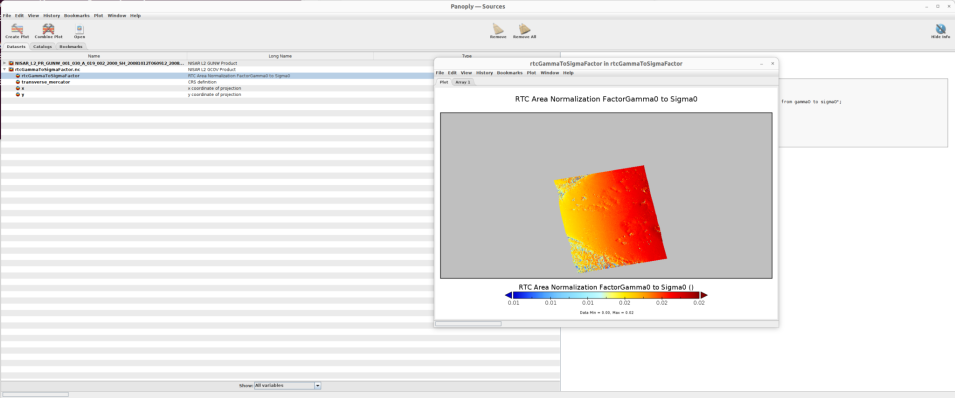Open History menu in plot window
The height and width of the screenshot is (398, 955).
coord(485,73)
